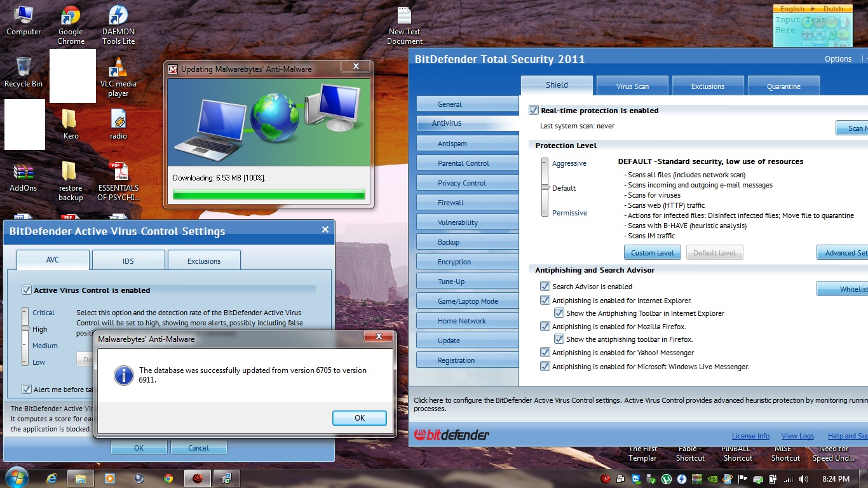Screen dimensions: 868x488
Task: Open the Exclusions tab in BitDefender Total Security
Action: coord(708,86)
